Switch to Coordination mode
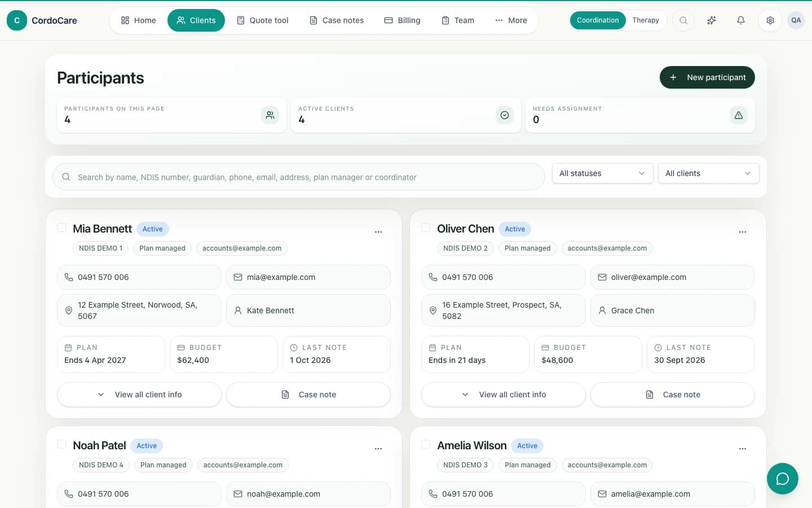This screenshot has width=812, height=508. (598, 20)
